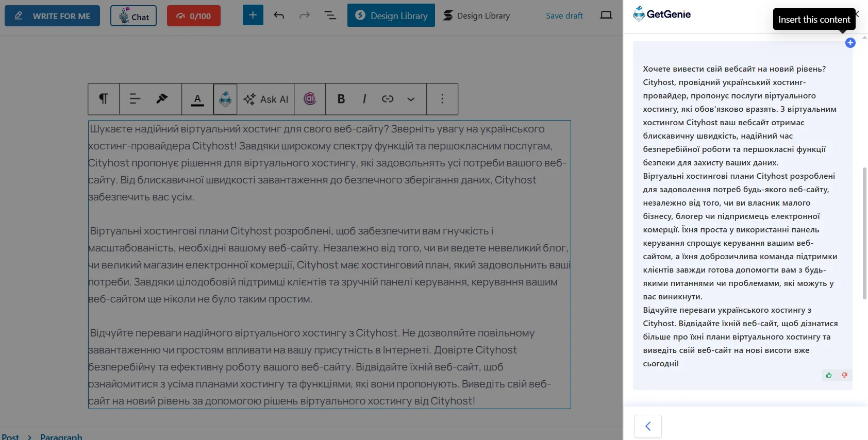Screen dimensions: 868x440
Task: Select the pin style copy tool
Action: (162, 99)
